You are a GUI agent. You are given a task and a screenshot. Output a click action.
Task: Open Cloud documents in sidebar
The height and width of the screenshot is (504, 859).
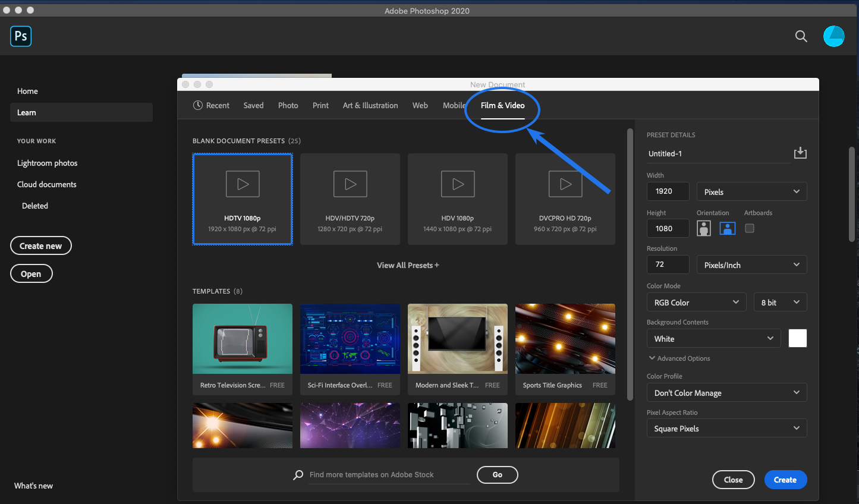click(47, 184)
